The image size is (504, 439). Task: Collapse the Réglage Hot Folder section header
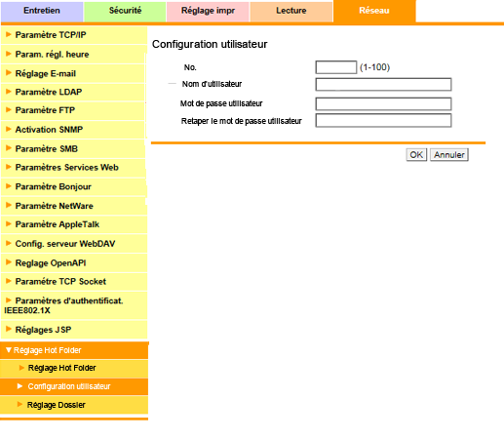point(74,350)
